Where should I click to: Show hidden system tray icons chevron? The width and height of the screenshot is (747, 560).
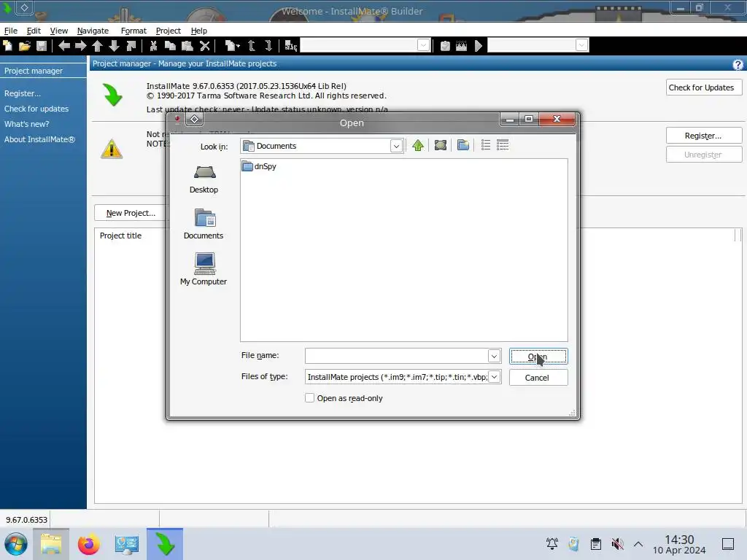(x=638, y=544)
